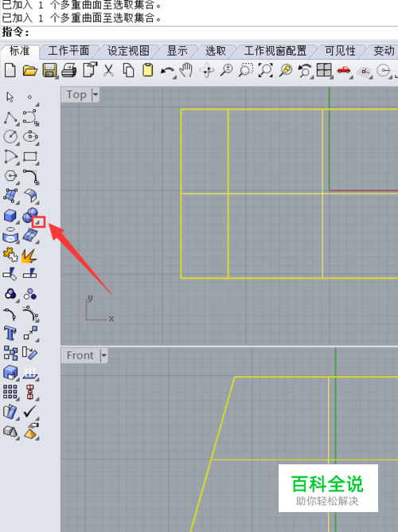Click the red car icon
The width and height of the screenshot is (398, 532).
344,70
